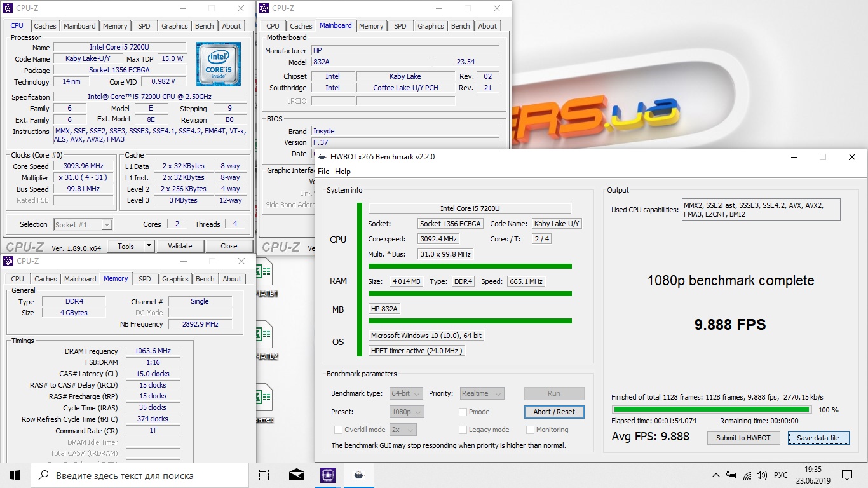
Task: Click the Row Refresh 374 clocks value
Action: pos(153,419)
